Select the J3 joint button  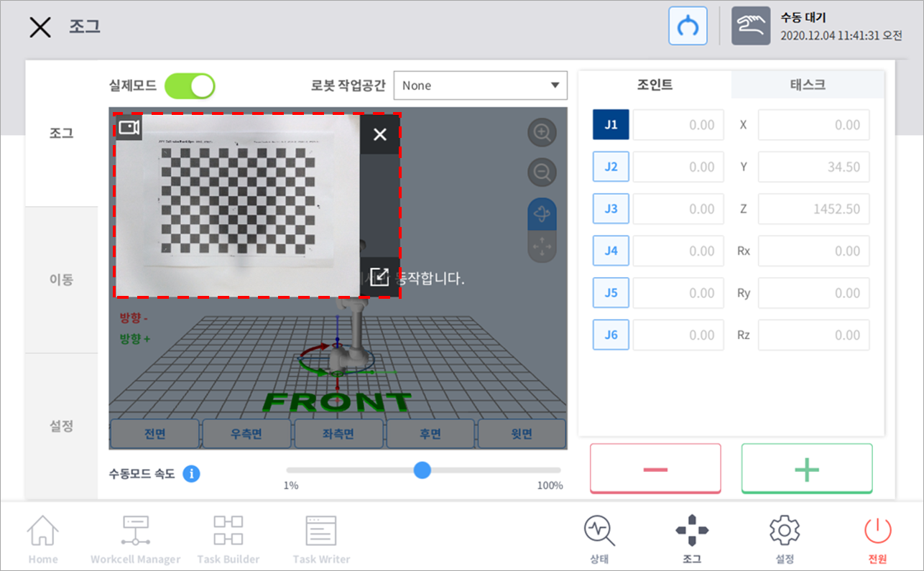[611, 209]
